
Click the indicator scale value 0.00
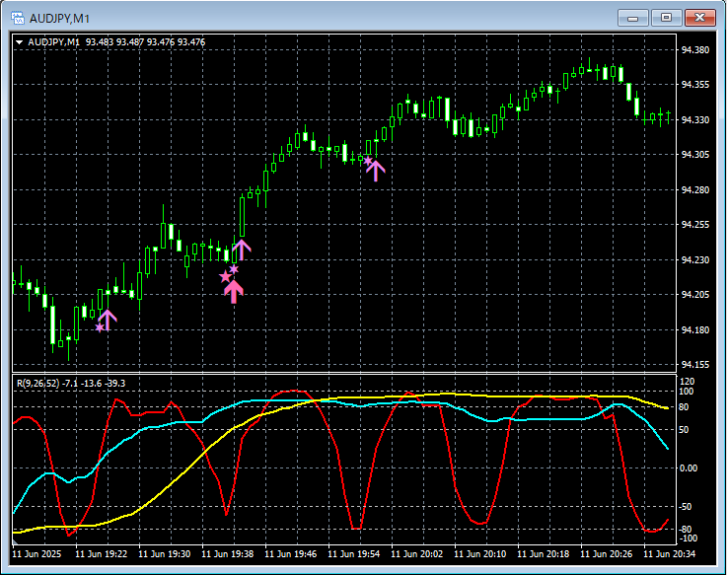point(689,468)
